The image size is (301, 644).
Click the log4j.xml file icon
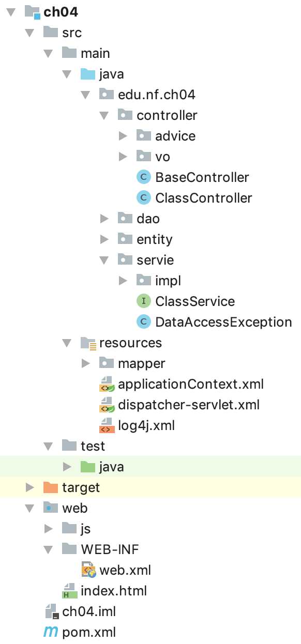pos(107,426)
